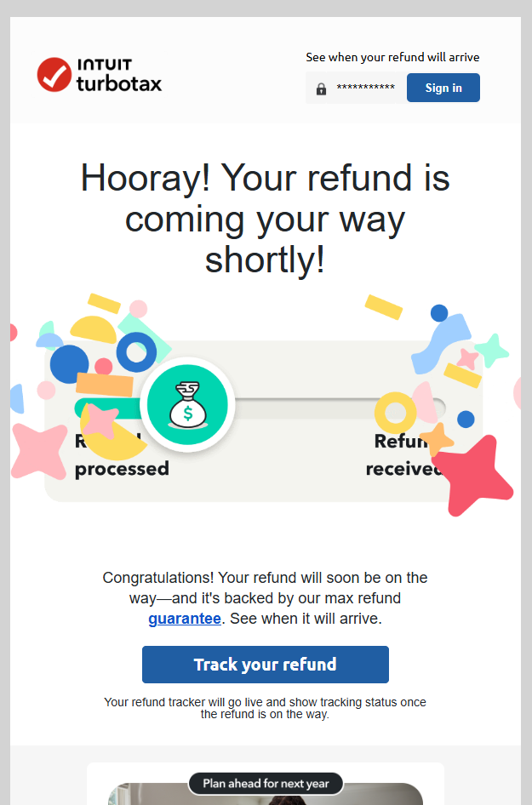Click the padlock icon beside masked field
Screen dimensions: 532x805
tap(321, 88)
